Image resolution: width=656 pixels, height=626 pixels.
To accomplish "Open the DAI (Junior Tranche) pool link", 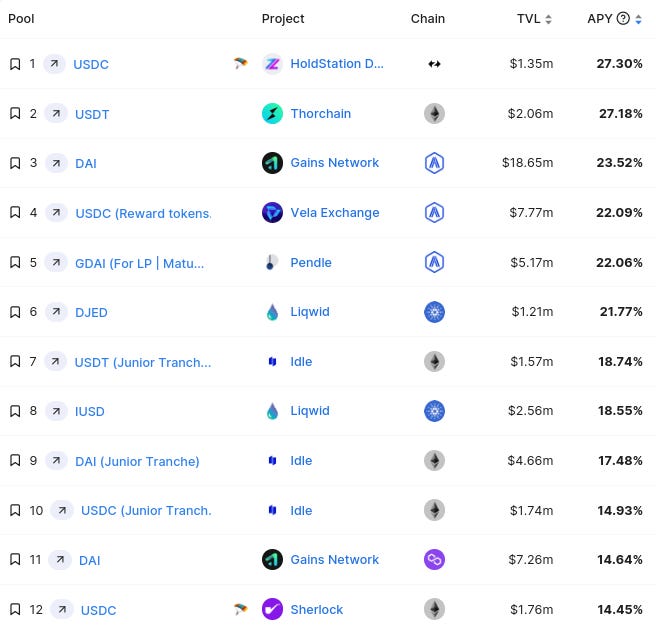I will coord(137,461).
